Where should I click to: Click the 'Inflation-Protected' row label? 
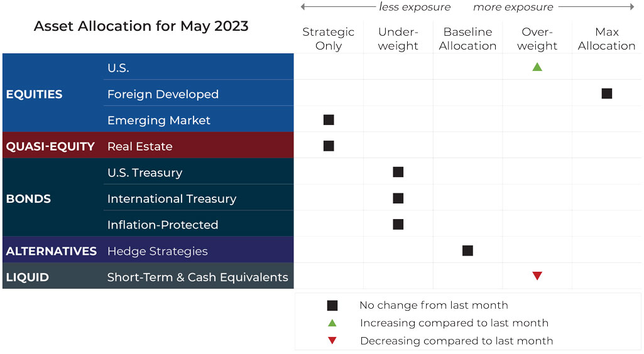tap(163, 225)
